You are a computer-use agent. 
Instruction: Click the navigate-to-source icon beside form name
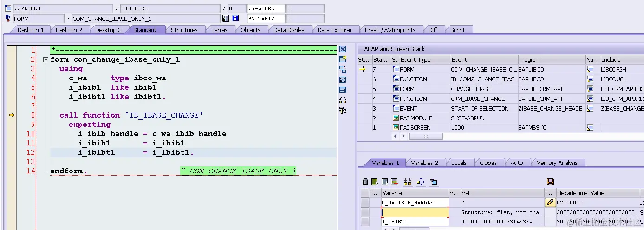click(225, 19)
